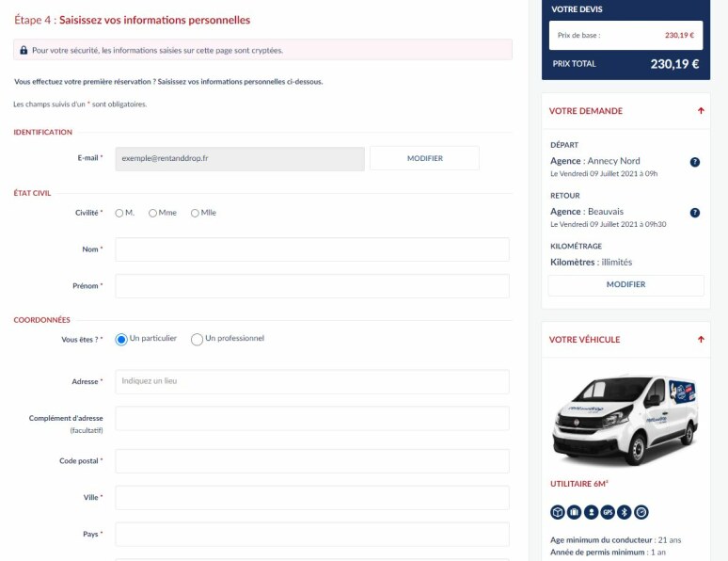Click Modifier button under Kilomètres illimités

[x=625, y=284]
